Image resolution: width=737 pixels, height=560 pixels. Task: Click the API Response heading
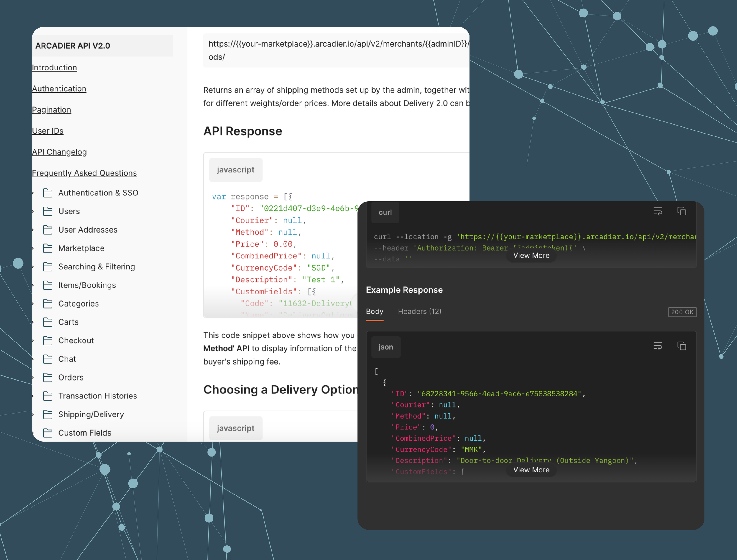pos(243,131)
